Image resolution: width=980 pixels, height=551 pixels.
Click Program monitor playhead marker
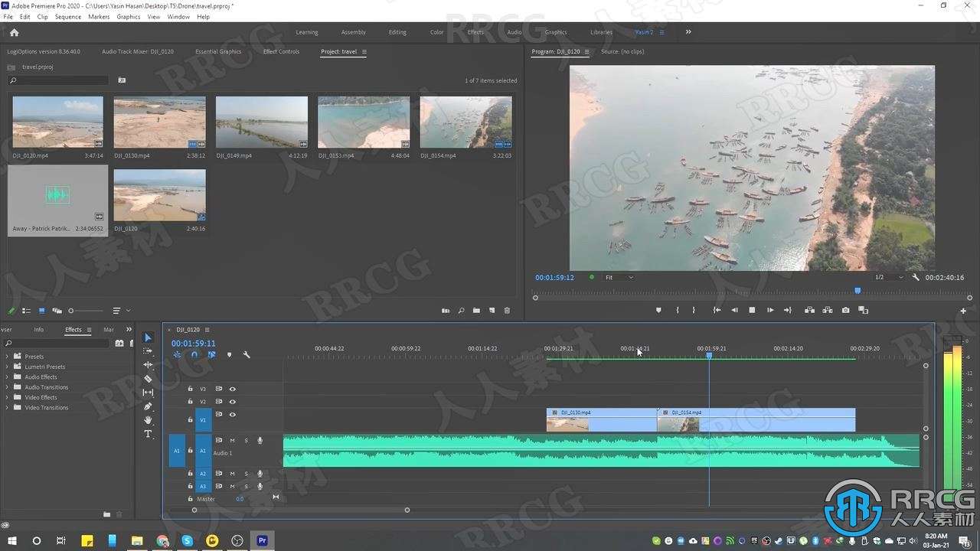pos(857,291)
